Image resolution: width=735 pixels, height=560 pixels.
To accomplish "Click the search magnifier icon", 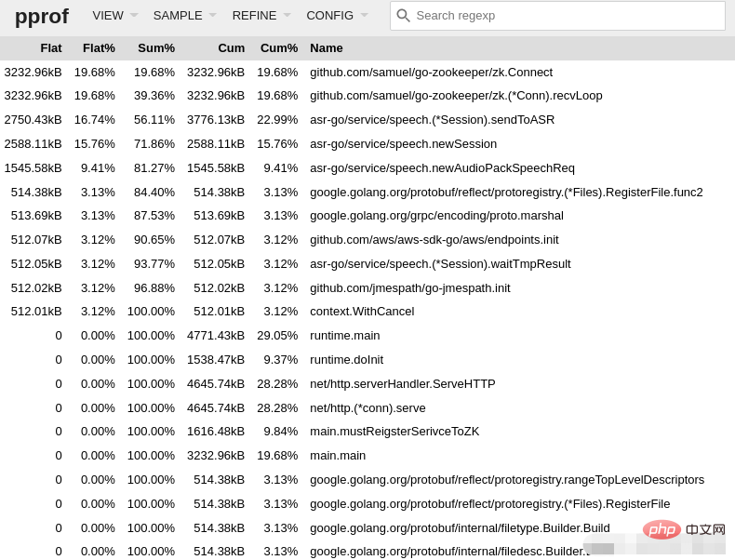I will [x=403, y=15].
